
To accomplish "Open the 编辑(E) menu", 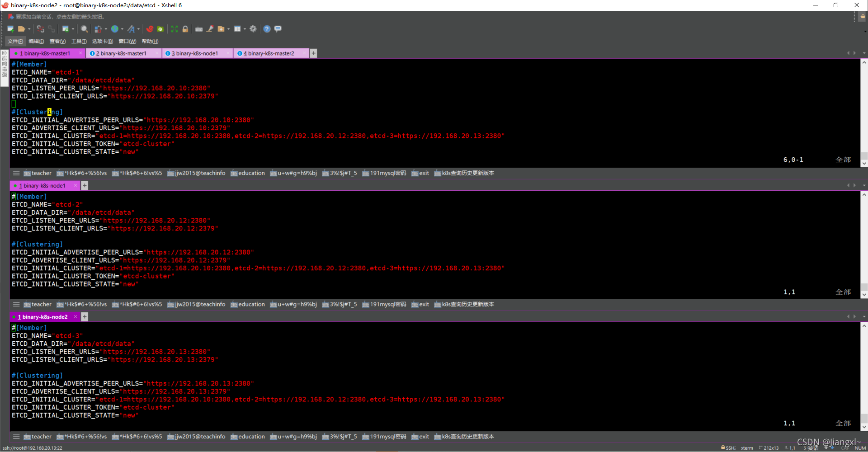I will click(36, 41).
